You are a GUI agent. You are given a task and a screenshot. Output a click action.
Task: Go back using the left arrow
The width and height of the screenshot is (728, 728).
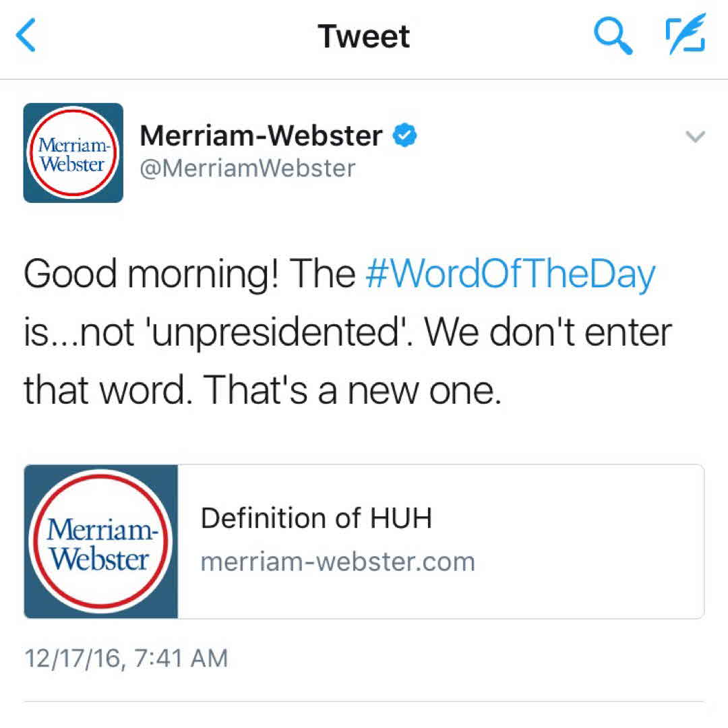[x=27, y=36]
